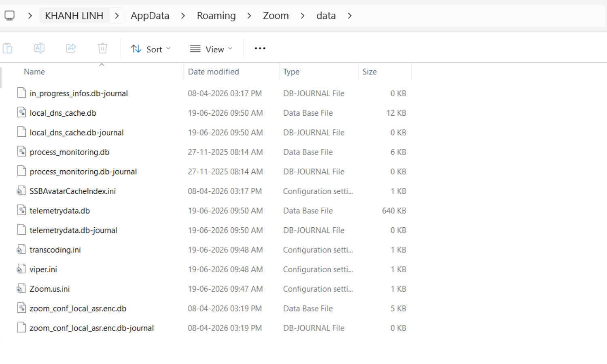The image size is (607, 364).
Task: Click the 12 KB size of local_dns_cache.db
Action: (x=396, y=113)
